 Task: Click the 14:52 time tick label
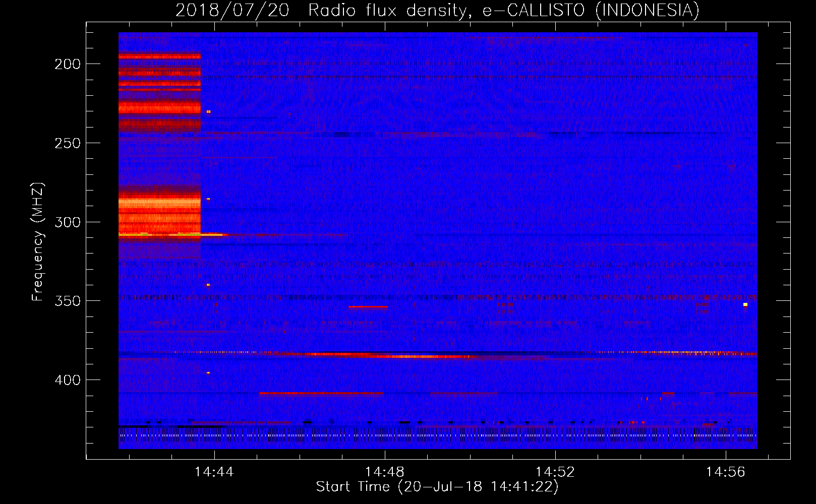pyautogui.click(x=555, y=472)
